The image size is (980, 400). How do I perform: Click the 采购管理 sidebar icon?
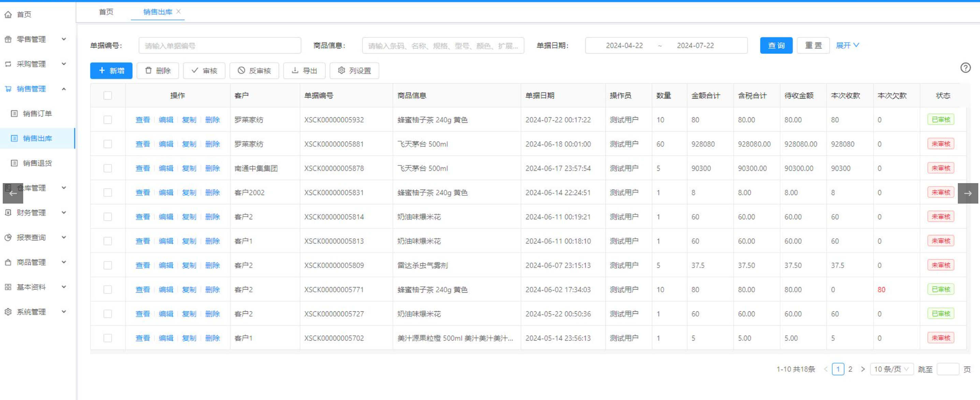click(x=8, y=64)
